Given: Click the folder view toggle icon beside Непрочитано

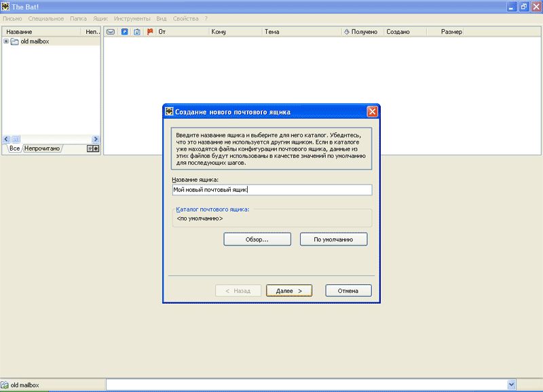Looking at the screenshot, I should [x=93, y=149].
